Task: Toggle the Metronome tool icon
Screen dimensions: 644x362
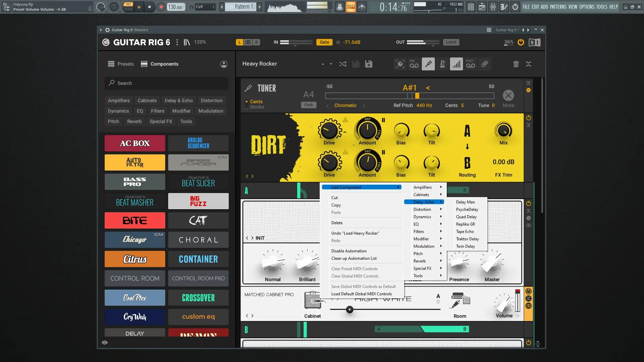Action: tap(442, 64)
